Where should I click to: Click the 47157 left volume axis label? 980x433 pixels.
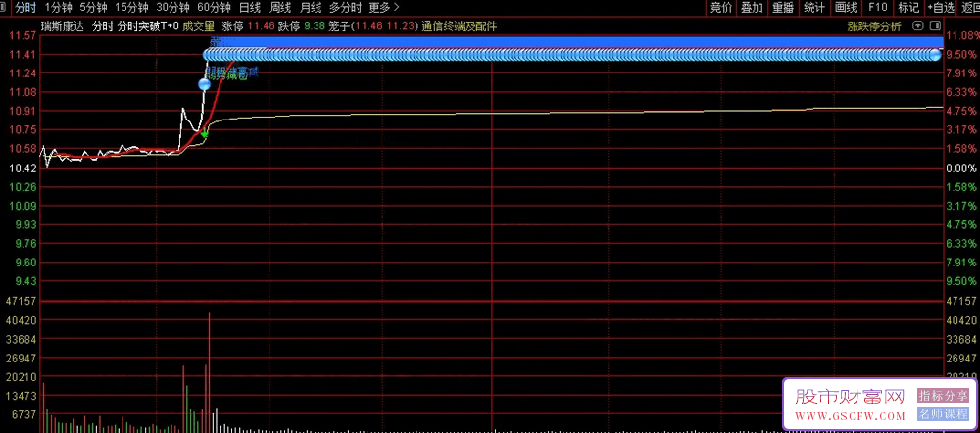point(22,301)
